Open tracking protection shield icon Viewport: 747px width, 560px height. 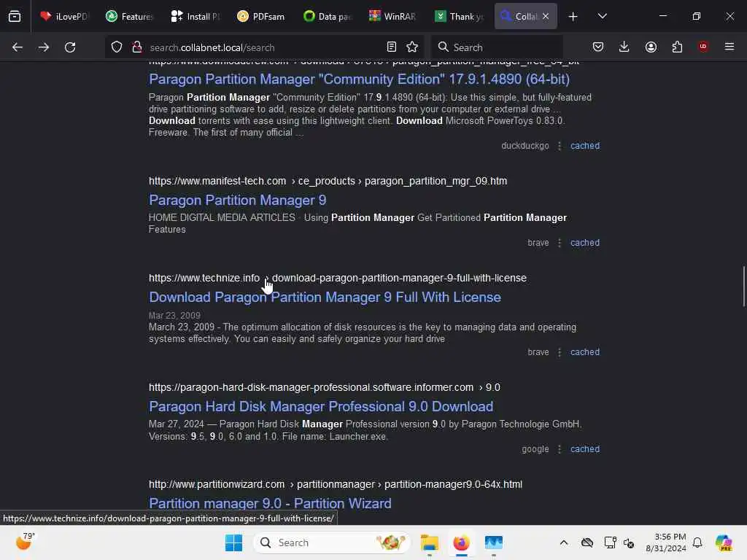pos(117,47)
